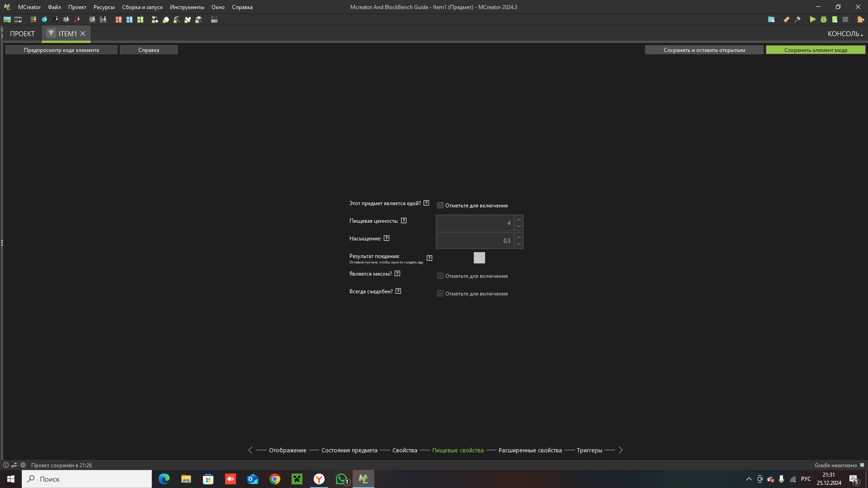The image size is (868, 488).
Task: Click the Build workspace hammer icon
Action: [798, 19]
